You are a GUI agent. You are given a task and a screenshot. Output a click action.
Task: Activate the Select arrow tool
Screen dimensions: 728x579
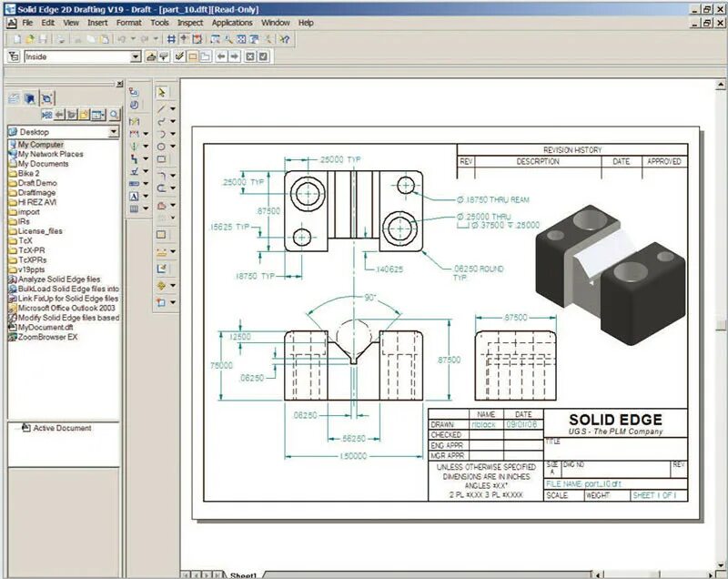[x=162, y=92]
